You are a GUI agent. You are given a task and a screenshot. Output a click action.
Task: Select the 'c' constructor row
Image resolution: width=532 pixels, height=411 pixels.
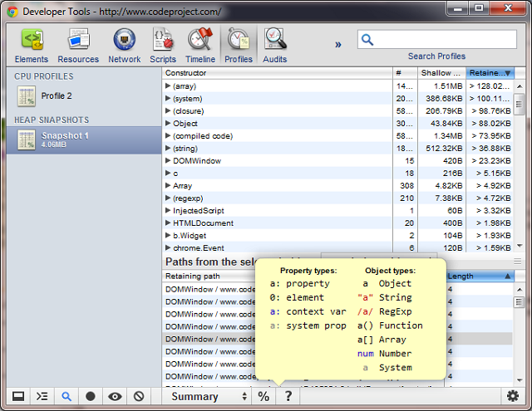pos(337,174)
